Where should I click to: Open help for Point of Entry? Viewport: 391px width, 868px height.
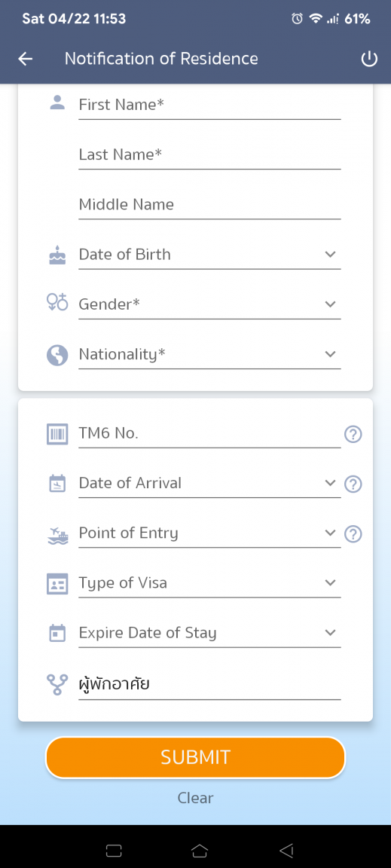pos(353,534)
